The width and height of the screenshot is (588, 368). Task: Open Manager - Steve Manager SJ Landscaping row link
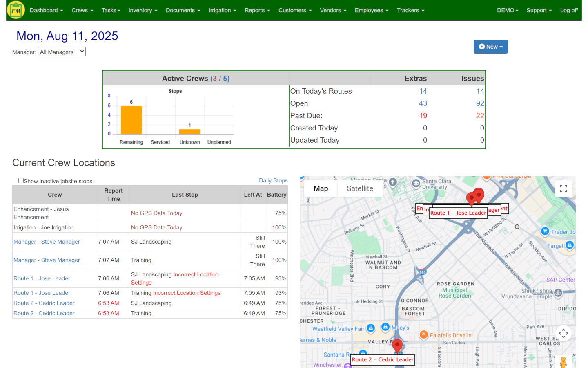[x=47, y=242]
